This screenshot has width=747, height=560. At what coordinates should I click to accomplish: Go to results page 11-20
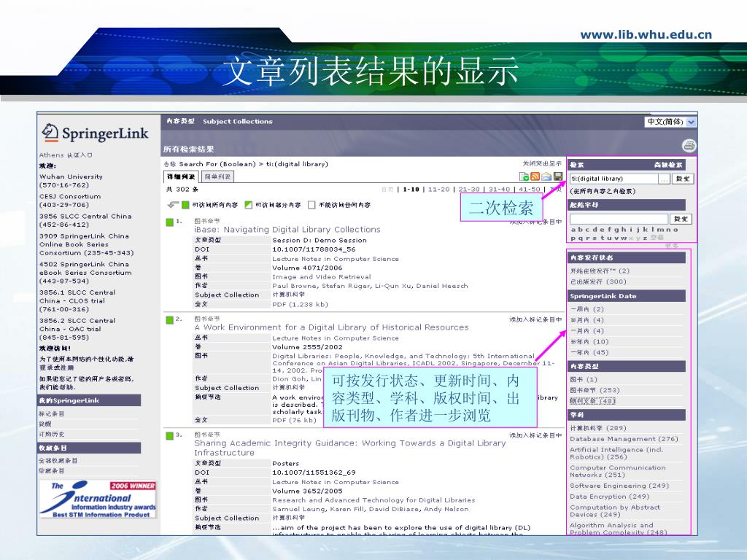(x=438, y=189)
